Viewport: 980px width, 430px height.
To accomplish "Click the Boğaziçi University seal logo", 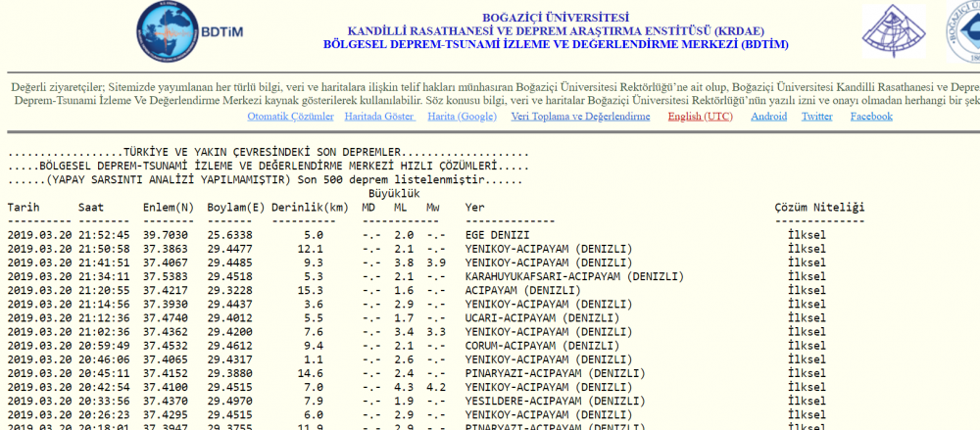I will [963, 31].
